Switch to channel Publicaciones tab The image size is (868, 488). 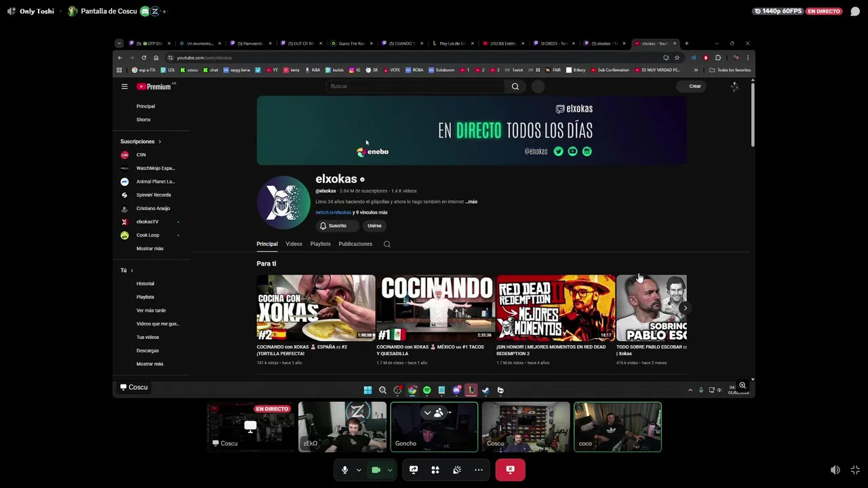pyautogui.click(x=355, y=244)
